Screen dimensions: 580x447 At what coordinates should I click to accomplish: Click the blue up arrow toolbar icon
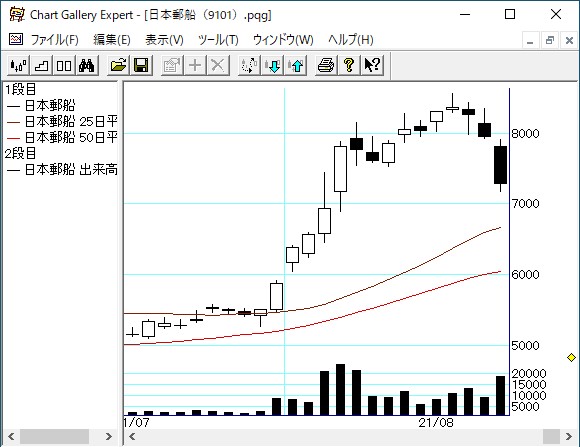click(296, 65)
